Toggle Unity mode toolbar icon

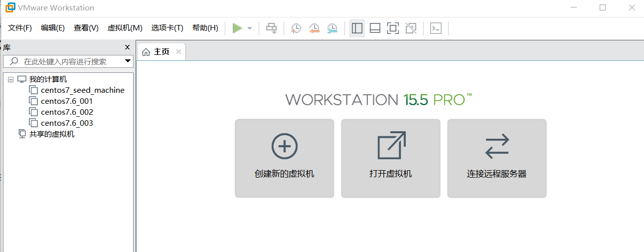click(x=411, y=28)
